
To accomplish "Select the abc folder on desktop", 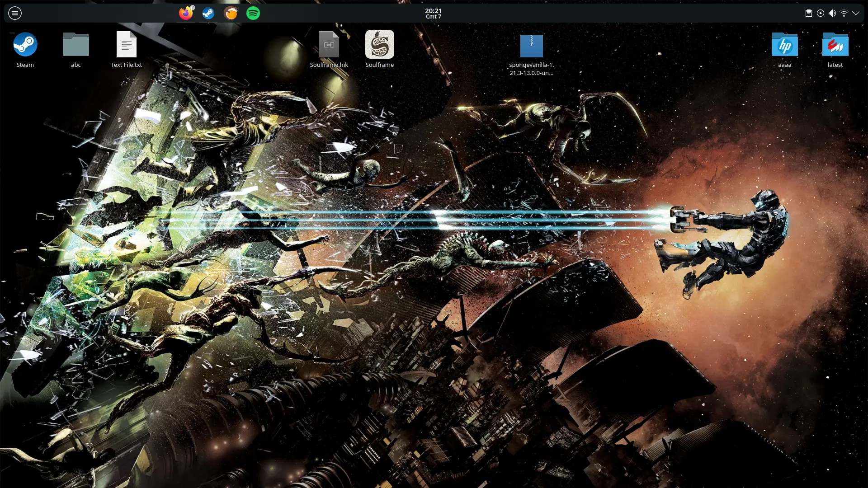I will (76, 44).
